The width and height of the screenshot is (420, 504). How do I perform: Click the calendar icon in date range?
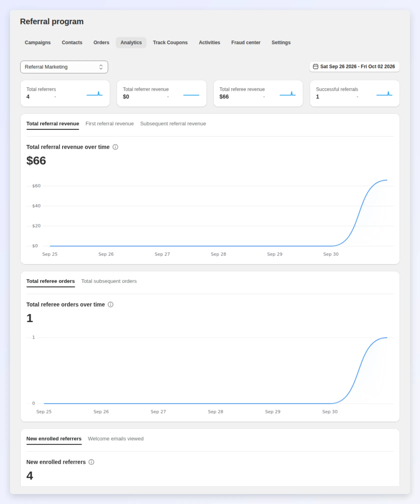315,66
